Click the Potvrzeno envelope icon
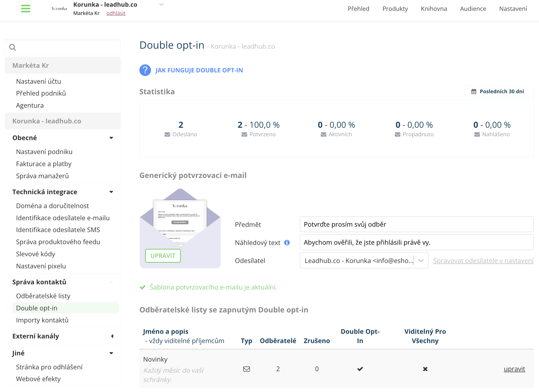This screenshot has height=392, width=539. point(244,134)
